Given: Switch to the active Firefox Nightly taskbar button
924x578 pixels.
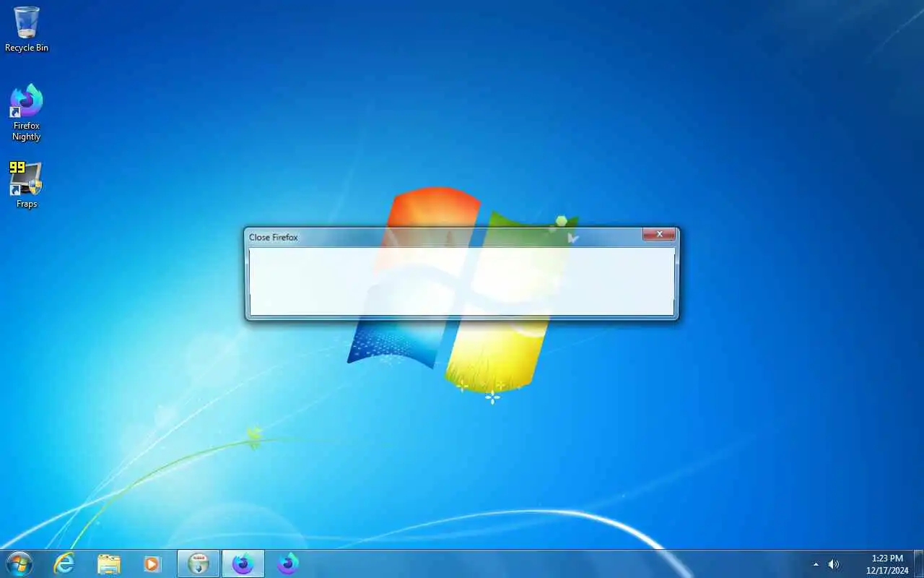Looking at the screenshot, I should [243, 564].
